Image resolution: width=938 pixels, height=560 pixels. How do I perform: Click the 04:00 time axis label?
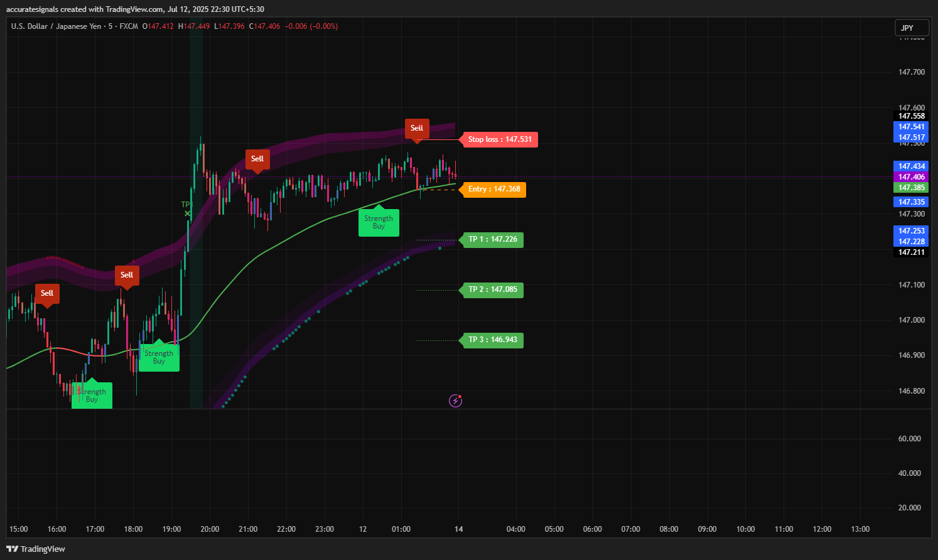point(516,529)
